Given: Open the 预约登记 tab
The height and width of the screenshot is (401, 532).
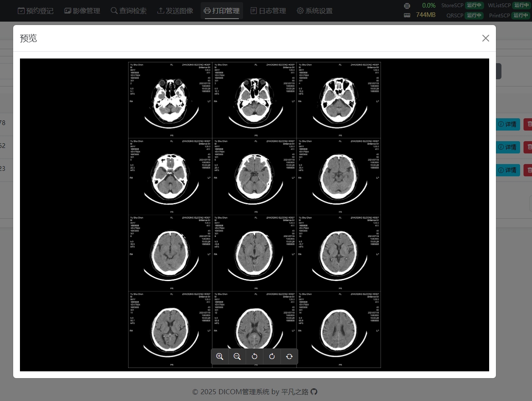Looking at the screenshot, I should coord(36,11).
